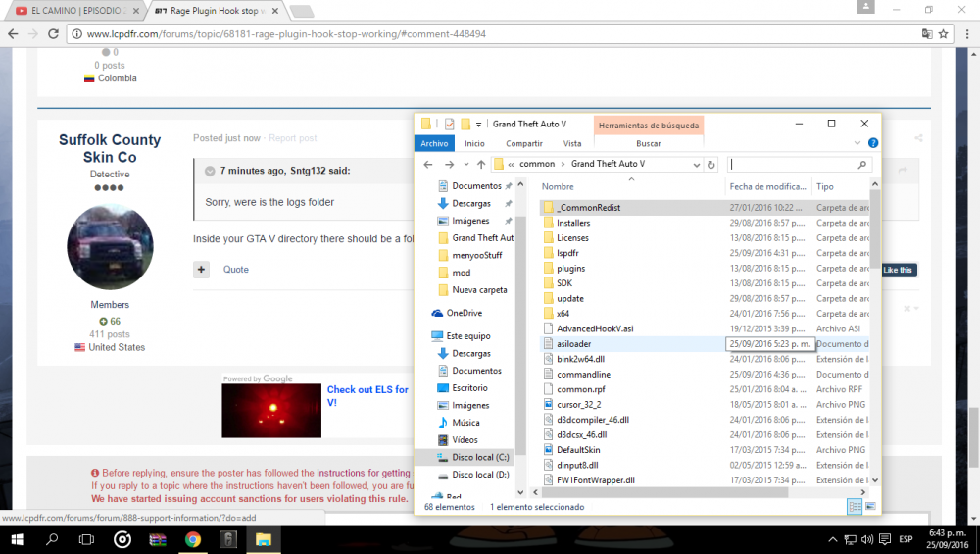Screen dimensions: 980x554
Task: Select the common.rpf file
Action: click(x=580, y=389)
